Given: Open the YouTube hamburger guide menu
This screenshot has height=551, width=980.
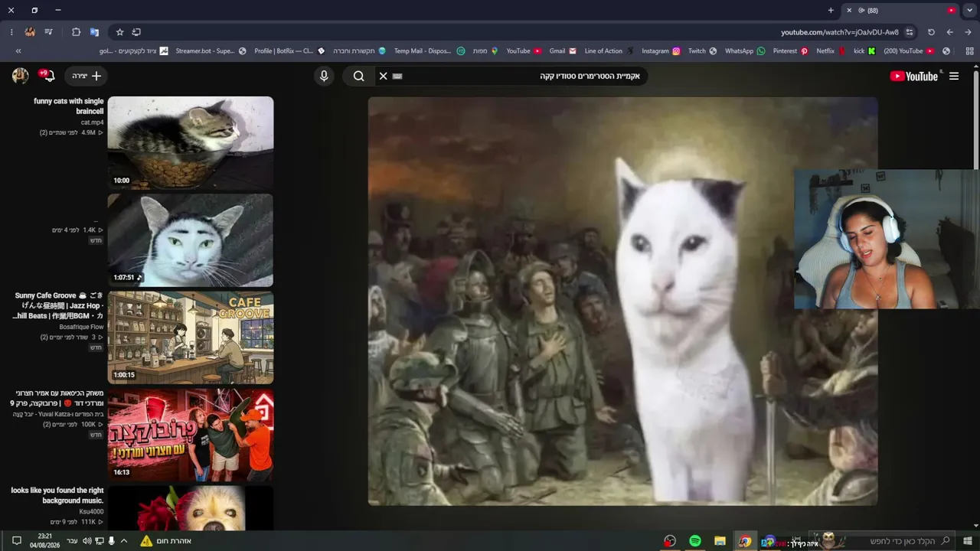Looking at the screenshot, I should point(954,76).
